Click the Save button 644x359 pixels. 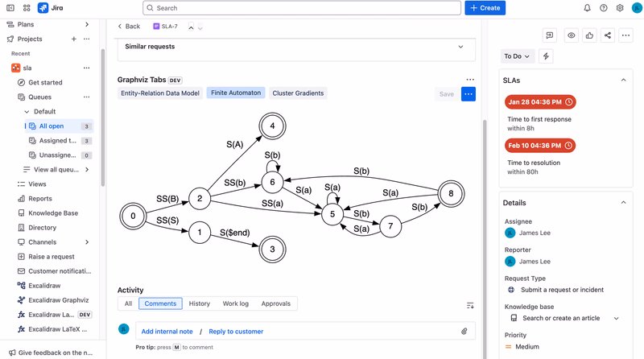(447, 94)
